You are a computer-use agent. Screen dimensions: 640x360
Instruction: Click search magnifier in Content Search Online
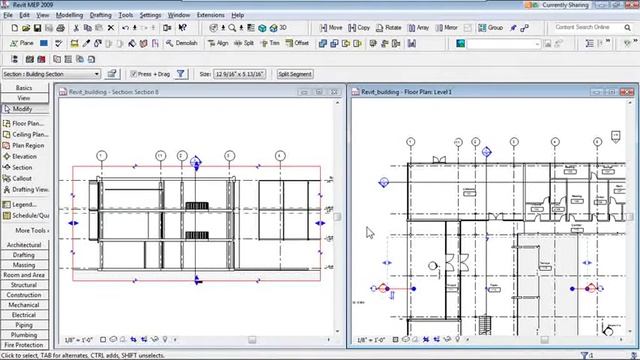point(627,27)
